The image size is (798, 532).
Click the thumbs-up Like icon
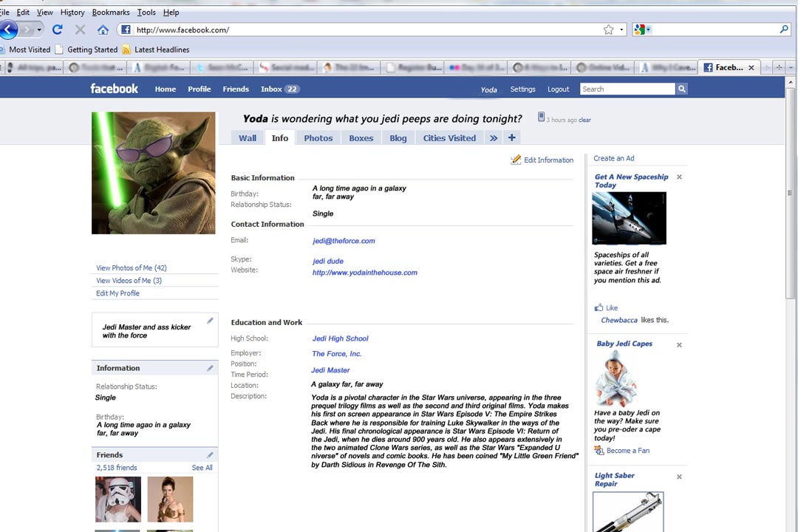point(599,307)
